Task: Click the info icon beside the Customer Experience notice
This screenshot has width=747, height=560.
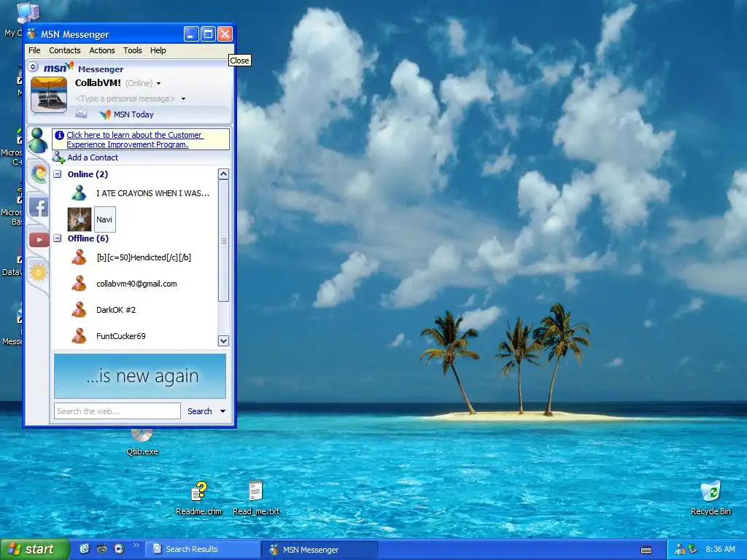Action: pyautogui.click(x=60, y=135)
